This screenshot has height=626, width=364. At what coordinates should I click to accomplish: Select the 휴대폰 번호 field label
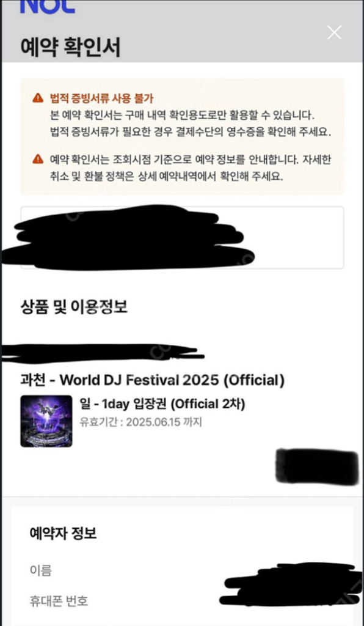click(x=59, y=600)
